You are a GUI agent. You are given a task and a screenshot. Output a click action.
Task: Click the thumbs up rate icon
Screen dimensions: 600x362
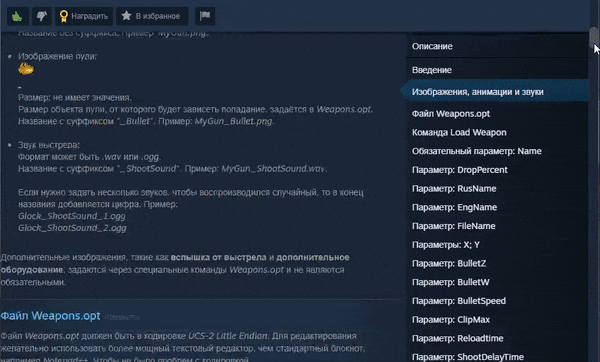17,16
